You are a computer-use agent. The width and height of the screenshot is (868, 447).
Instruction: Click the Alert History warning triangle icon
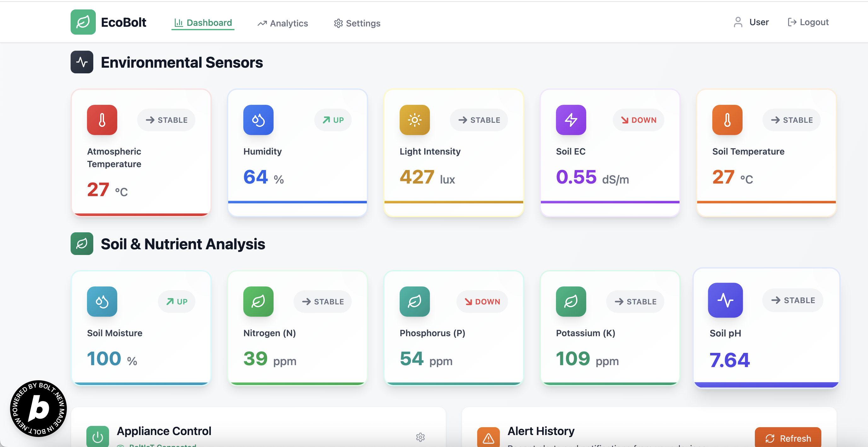488,438
